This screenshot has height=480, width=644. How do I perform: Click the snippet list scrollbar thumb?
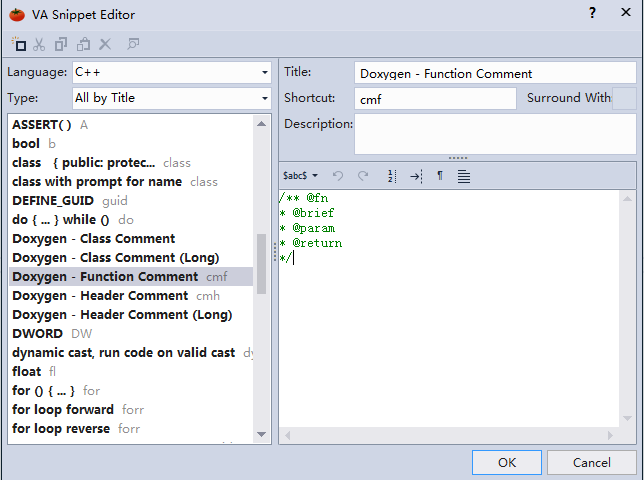(261, 264)
